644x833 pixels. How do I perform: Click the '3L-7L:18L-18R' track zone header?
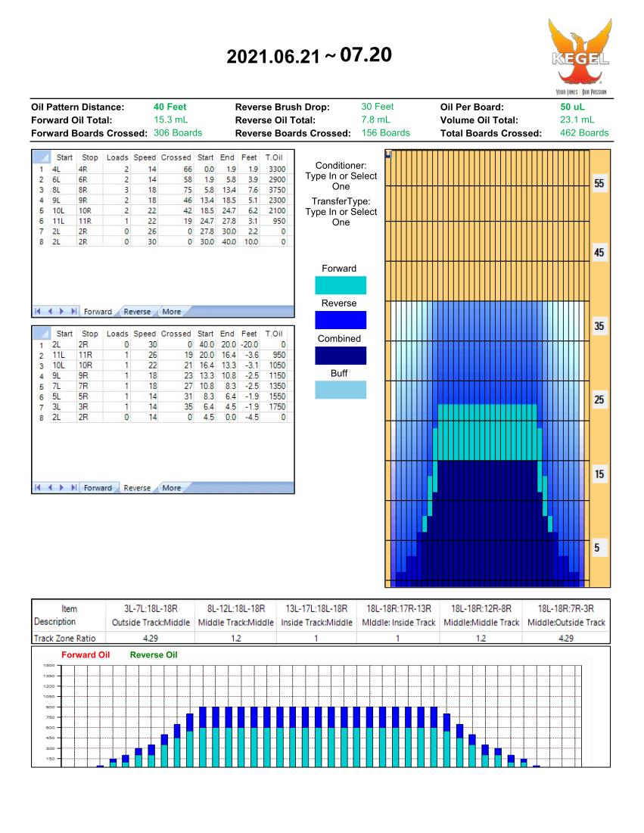tap(151, 609)
